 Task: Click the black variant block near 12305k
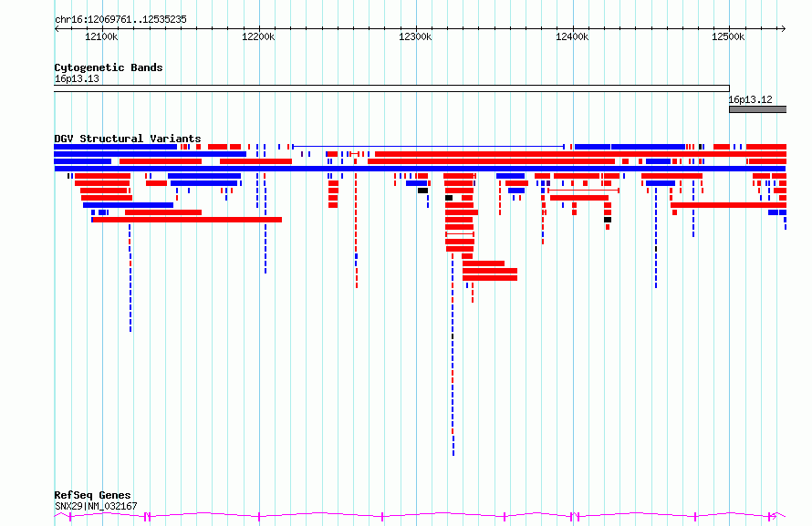[423, 191]
